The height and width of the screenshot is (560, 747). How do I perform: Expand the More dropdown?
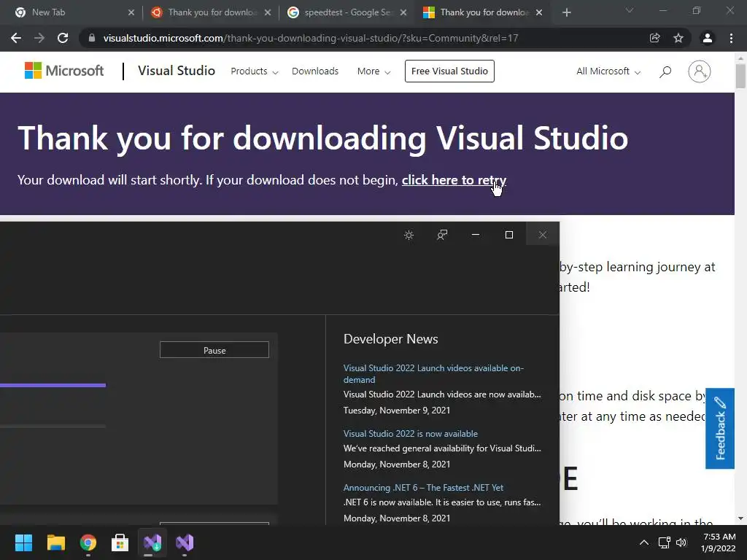[374, 71]
